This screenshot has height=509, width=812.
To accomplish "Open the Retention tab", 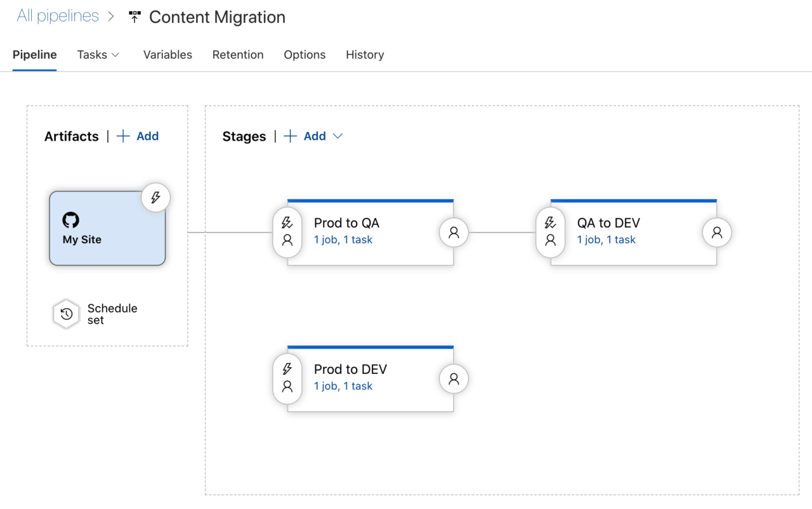I will coord(238,55).
